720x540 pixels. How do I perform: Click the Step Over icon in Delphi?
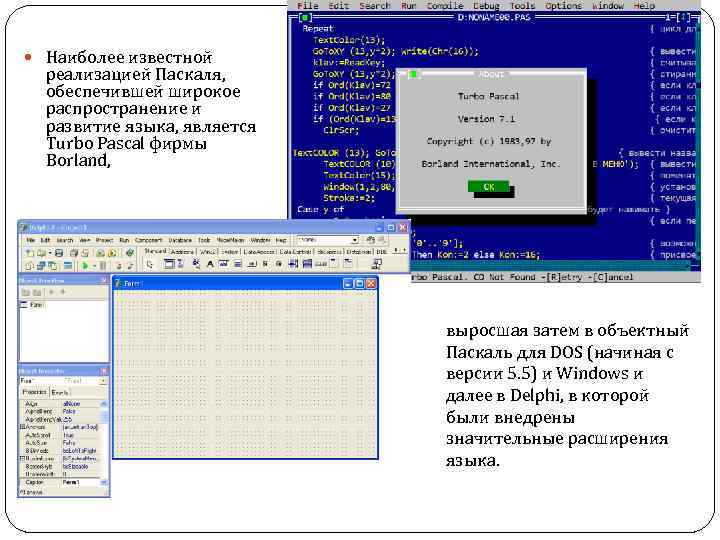pos(130,265)
